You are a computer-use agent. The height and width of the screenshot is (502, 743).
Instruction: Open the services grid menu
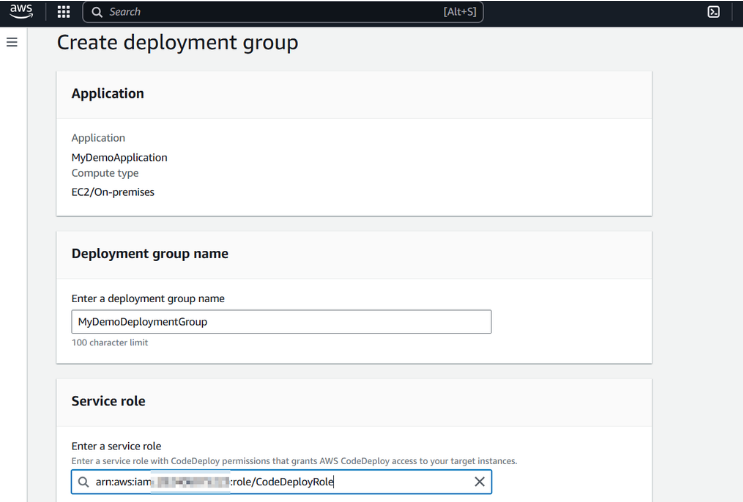(x=63, y=12)
